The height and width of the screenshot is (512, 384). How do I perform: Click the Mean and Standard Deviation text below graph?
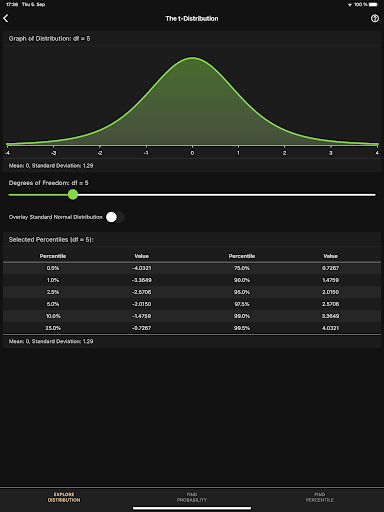point(51,166)
